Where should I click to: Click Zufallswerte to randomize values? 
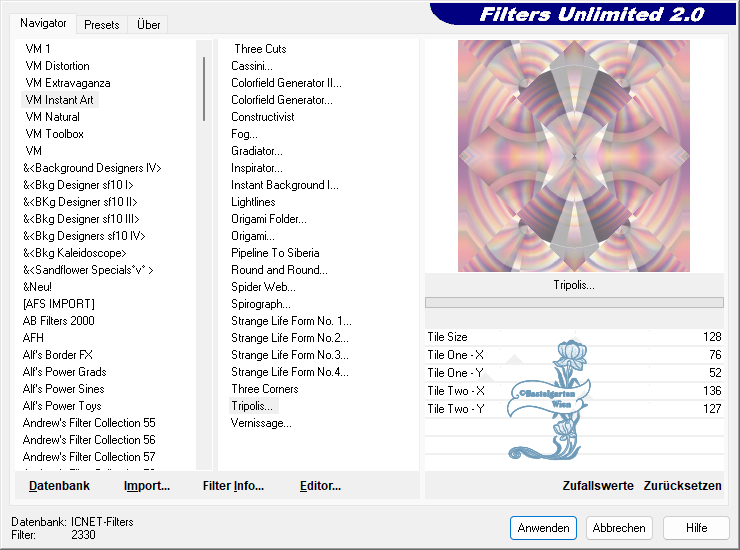598,486
